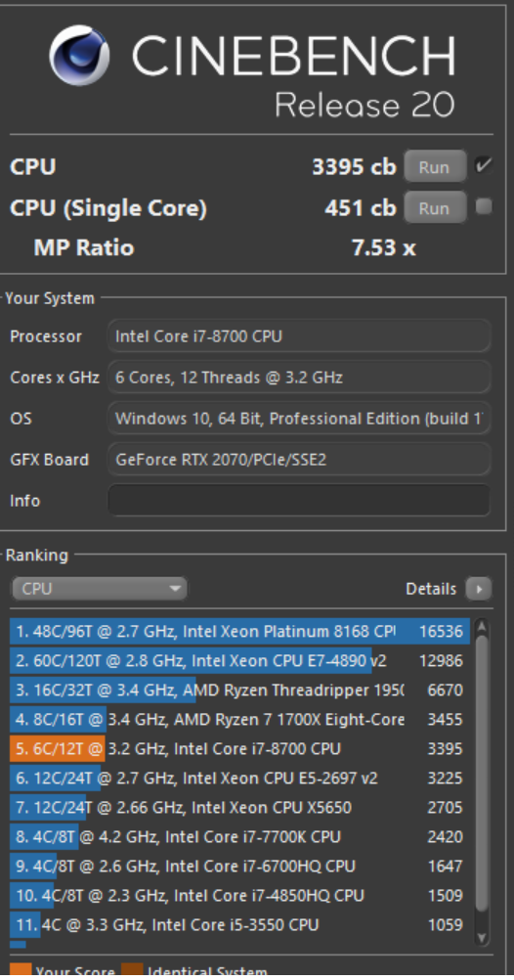Click the orange Your Score legend swatch
This screenshot has width=514, height=980.
tap(21, 970)
